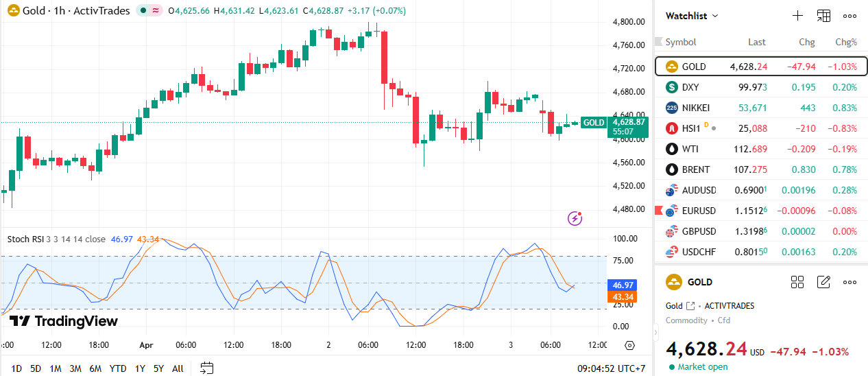Switch to the YTD time range
This screenshot has height=376, width=868.
[x=118, y=368]
